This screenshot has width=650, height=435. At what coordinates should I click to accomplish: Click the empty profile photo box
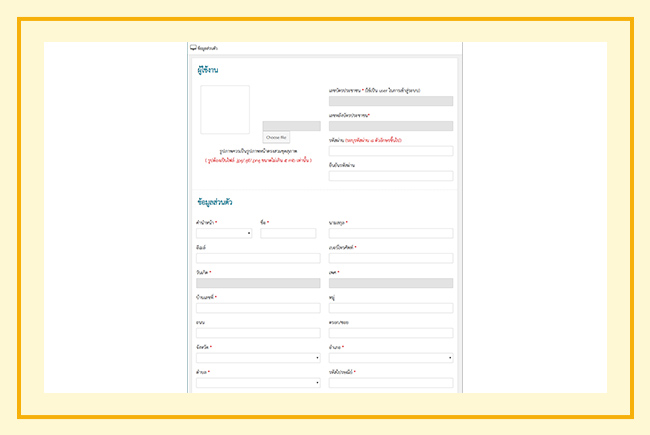[225, 110]
